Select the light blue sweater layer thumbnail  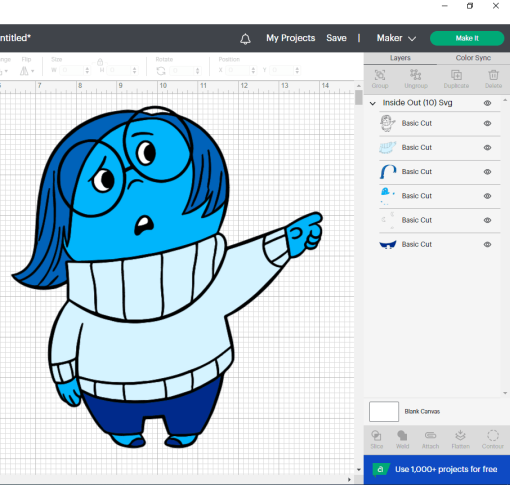click(388, 147)
